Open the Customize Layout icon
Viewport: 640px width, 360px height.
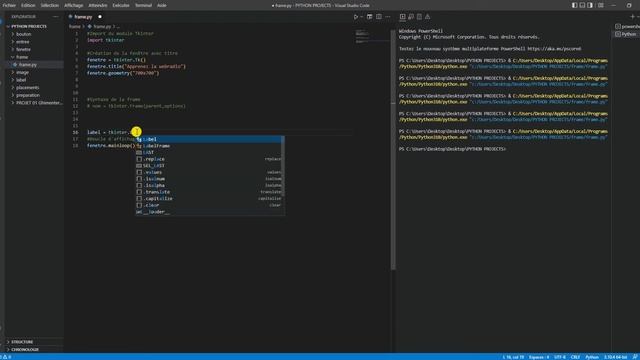coord(600,5)
